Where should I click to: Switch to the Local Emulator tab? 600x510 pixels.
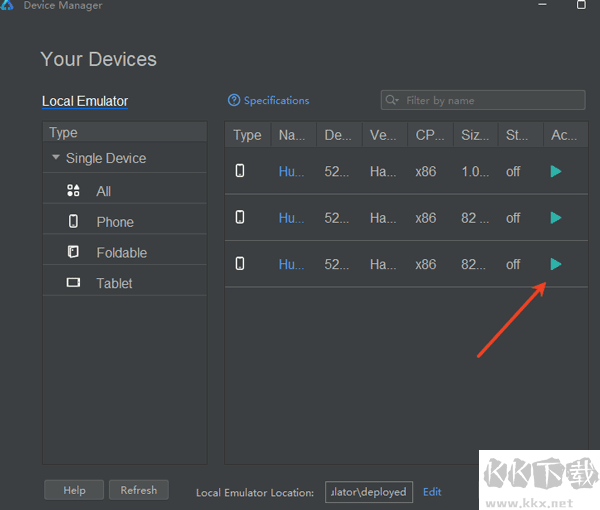point(85,101)
